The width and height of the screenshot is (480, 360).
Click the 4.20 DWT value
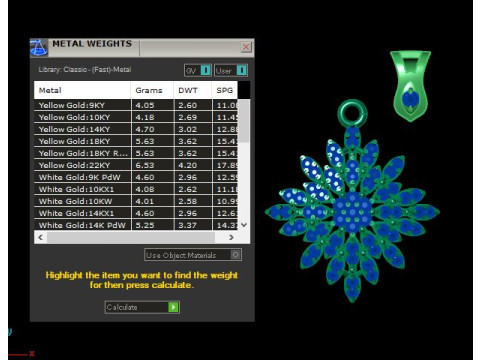187,165
